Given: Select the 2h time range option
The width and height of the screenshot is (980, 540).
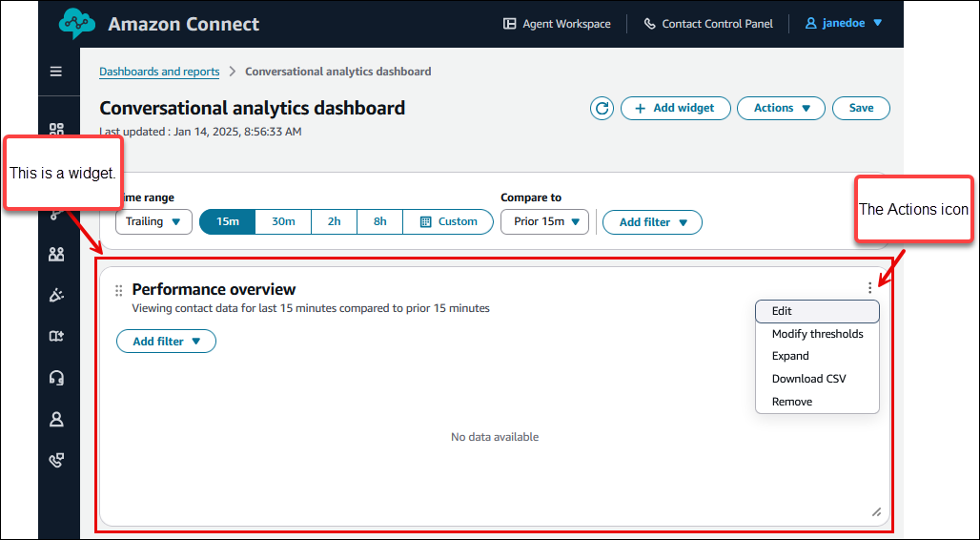Looking at the screenshot, I should pyautogui.click(x=334, y=222).
